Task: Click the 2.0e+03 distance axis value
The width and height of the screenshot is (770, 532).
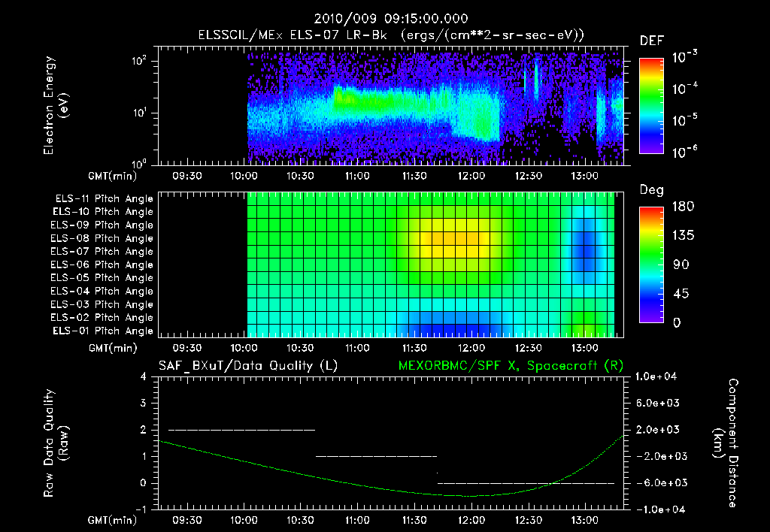Action: [x=658, y=430]
